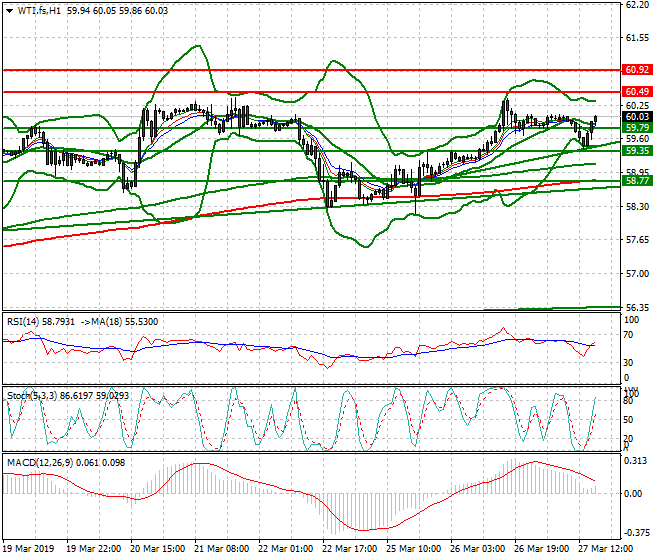660x560 pixels.
Task: Select the green 58.77 level price label
Action: pyautogui.click(x=637, y=181)
